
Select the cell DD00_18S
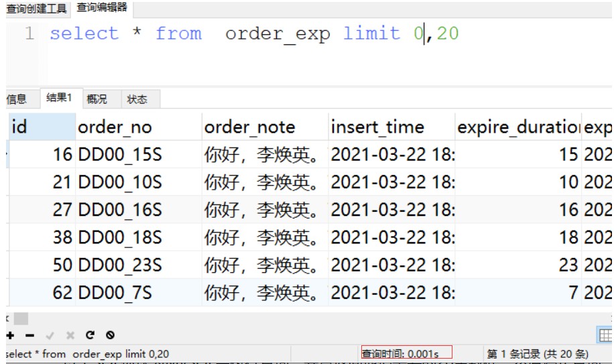pyautogui.click(x=139, y=237)
